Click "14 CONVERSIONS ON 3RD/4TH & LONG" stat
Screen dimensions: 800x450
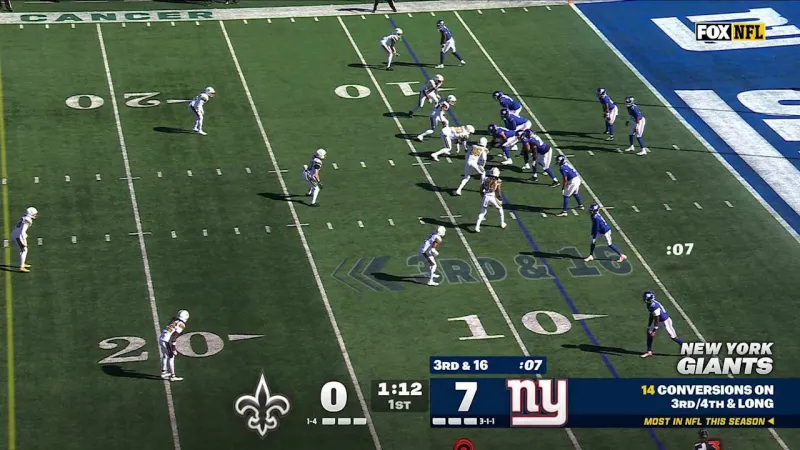click(x=707, y=396)
